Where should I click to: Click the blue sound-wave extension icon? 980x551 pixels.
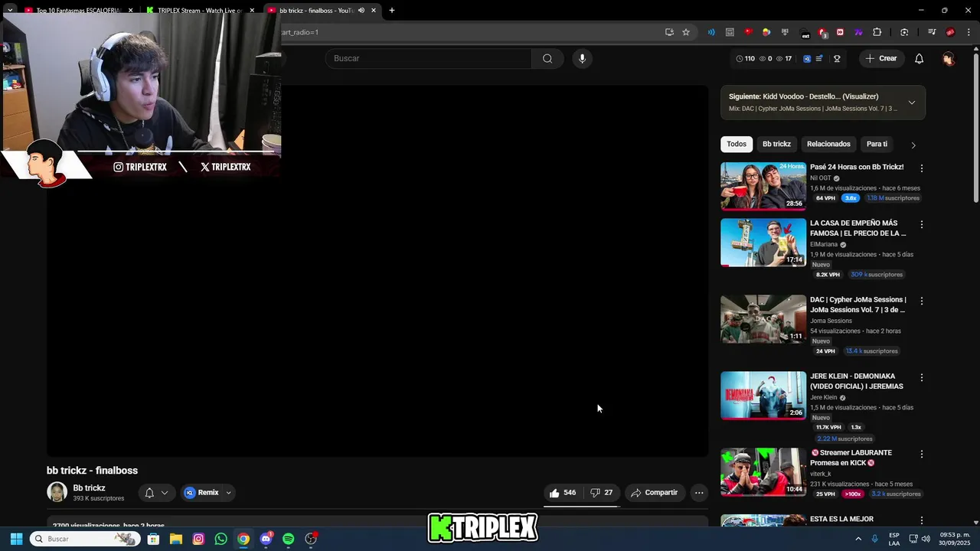[x=711, y=32]
